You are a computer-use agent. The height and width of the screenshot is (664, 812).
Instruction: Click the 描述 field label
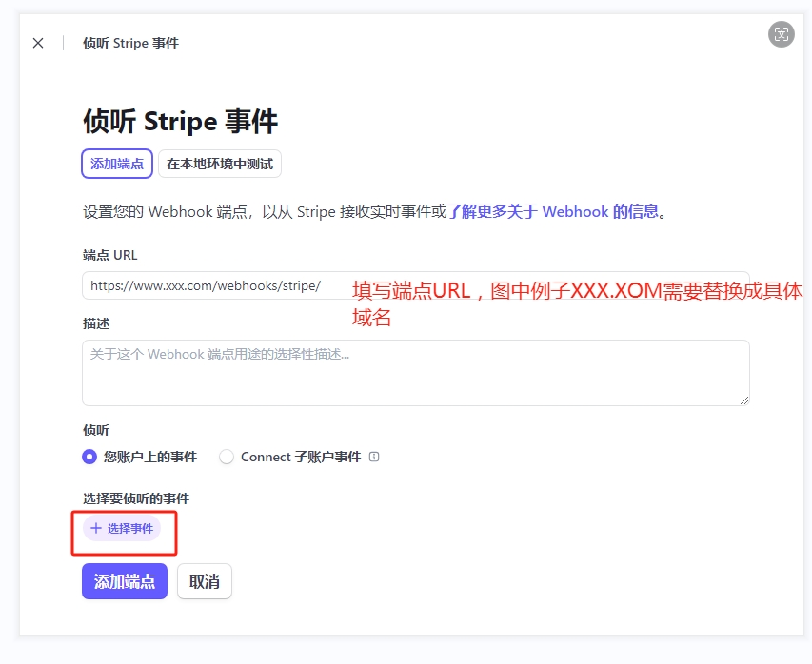[96, 323]
